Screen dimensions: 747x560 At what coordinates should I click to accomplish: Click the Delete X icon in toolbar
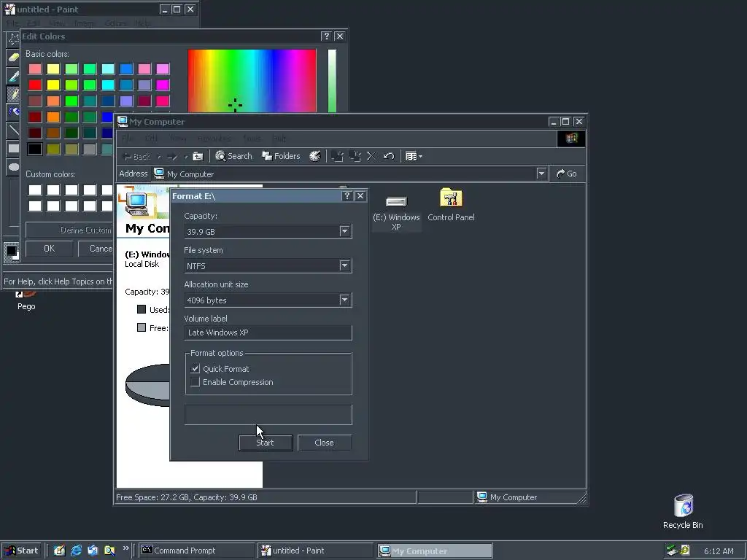[371, 156]
